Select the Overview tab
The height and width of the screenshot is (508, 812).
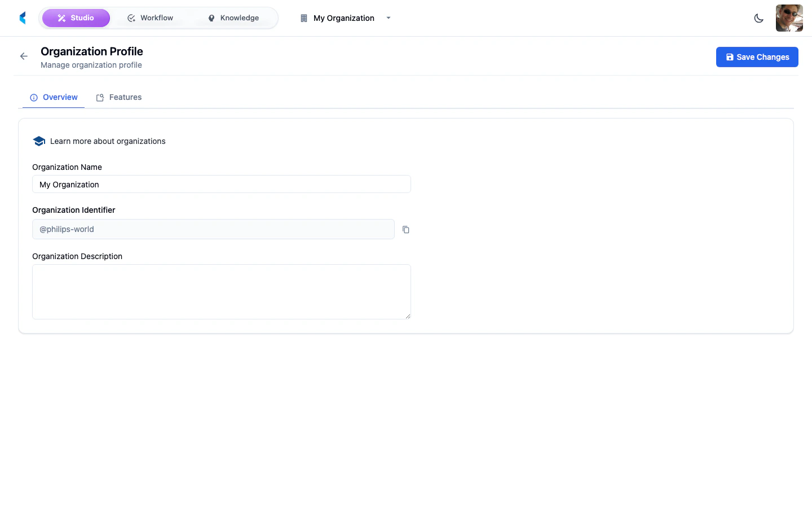tap(54, 97)
